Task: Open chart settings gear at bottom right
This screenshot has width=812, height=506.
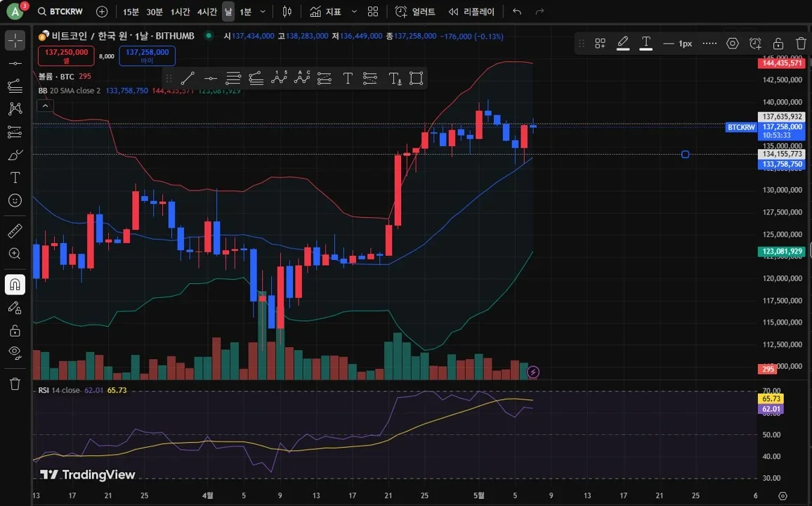Action: point(782,495)
